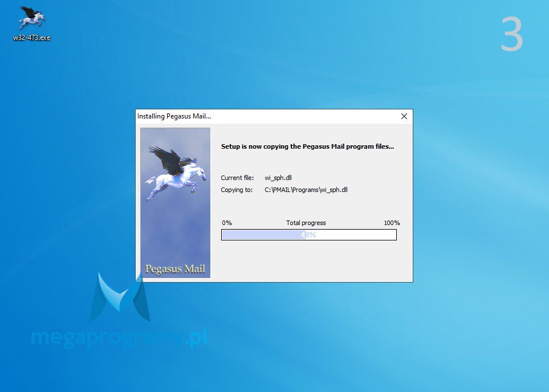Viewport: 549px width, 392px height.
Task: Click the 'Total progress' label
Action: [x=306, y=223]
